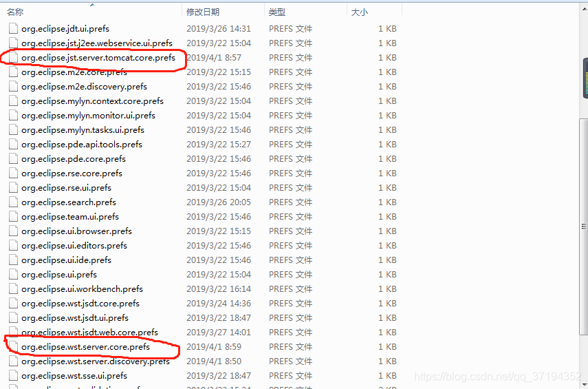Image resolution: width=588 pixels, height=389 pixels.
Task: Select file name org.eclipse.search.prefs
Action: point(69,202)
